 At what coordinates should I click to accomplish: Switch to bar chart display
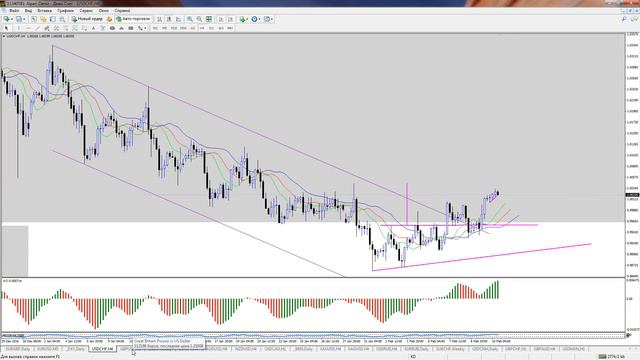click(x=160, y=19)
